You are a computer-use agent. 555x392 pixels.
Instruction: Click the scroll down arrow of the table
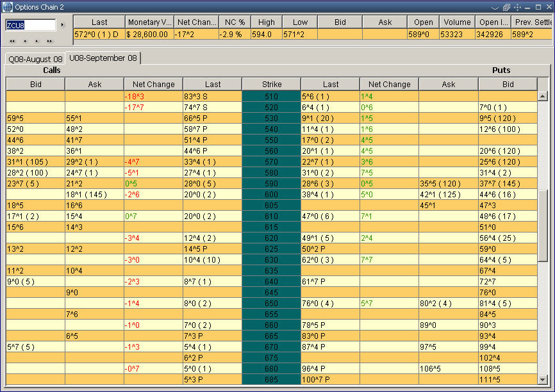(543, 379)
